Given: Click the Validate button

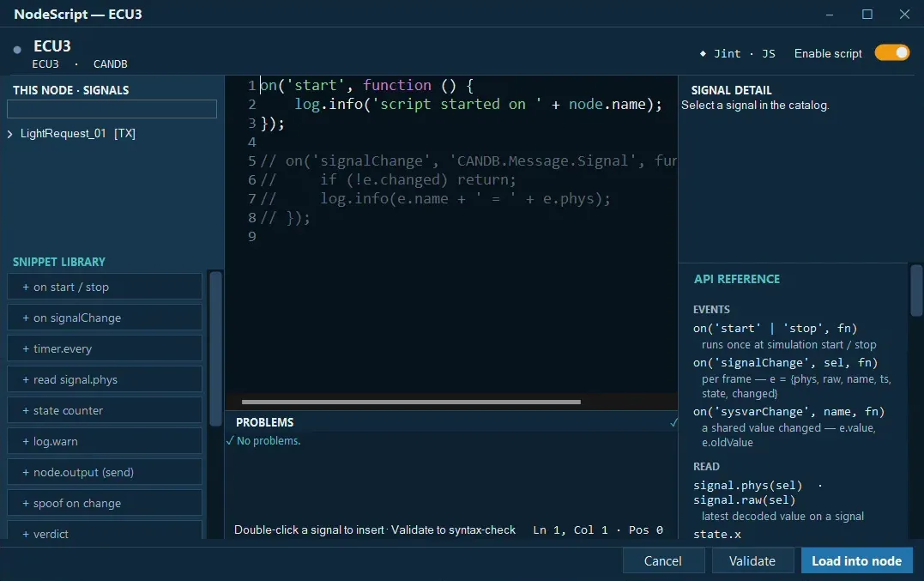Looking at the screenshot, I should tap(752, 561).
